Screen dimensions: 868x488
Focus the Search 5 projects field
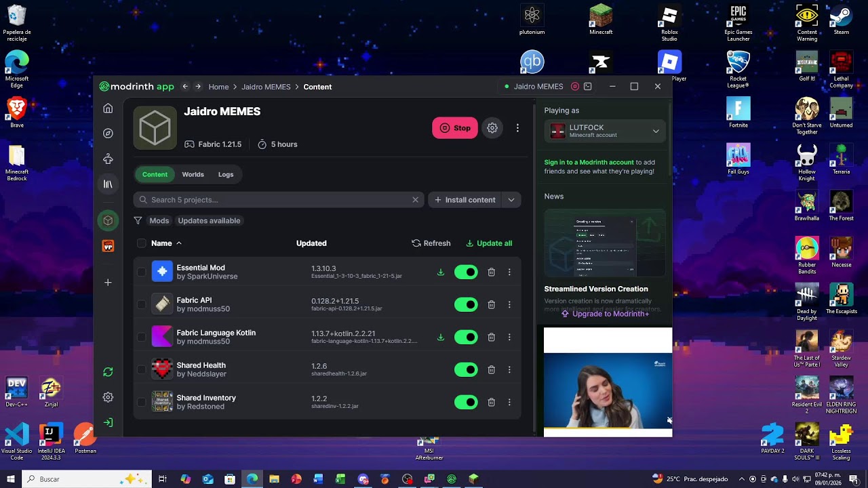coord(279,200)
